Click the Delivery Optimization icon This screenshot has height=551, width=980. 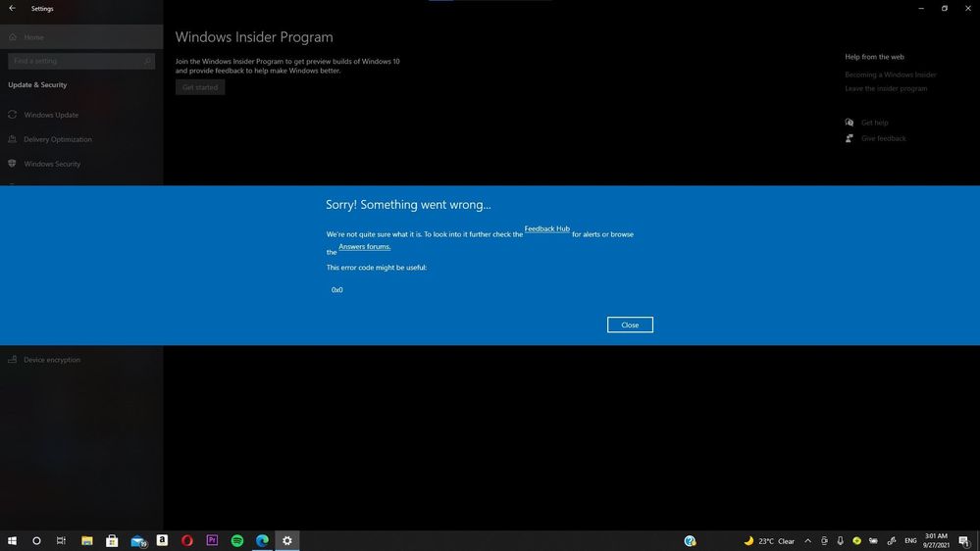12,138
